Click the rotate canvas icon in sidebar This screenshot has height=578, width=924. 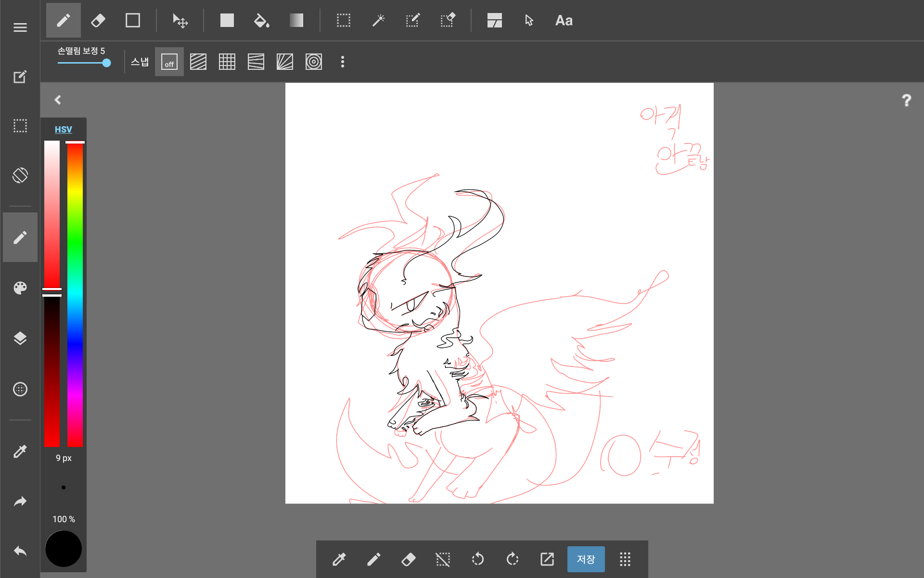coord(20,175)
